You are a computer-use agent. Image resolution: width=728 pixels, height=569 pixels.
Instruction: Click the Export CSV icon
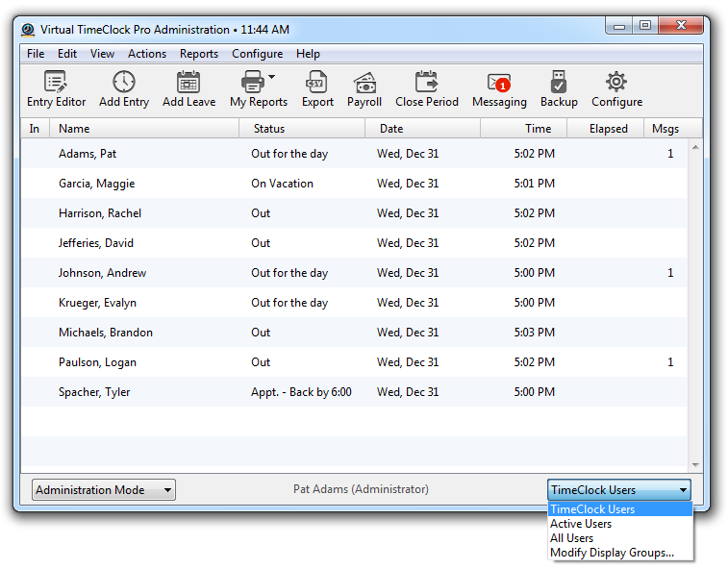(316, 82)
